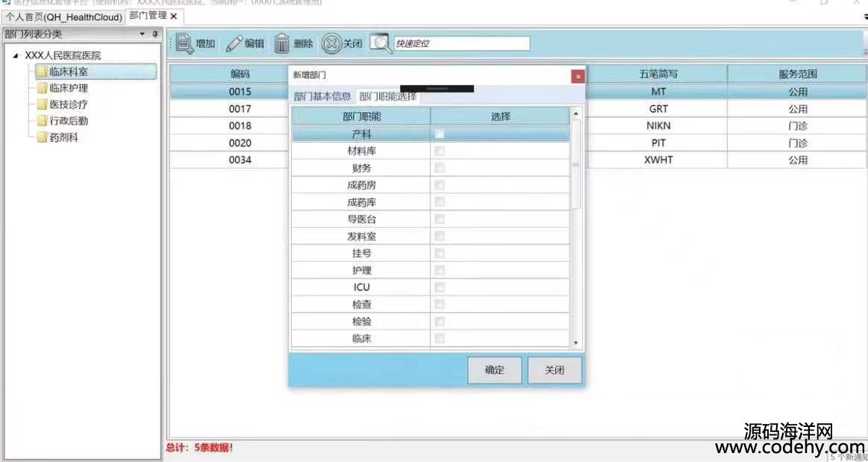This screenshot has width=868, height=462.
Task: Click the Add (增加) toolbar icon
Action: (x=184, y=44)
